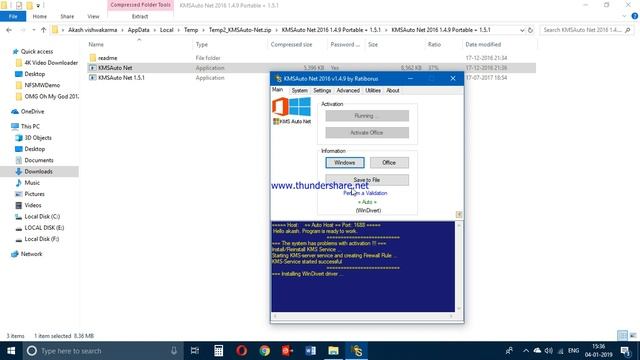The width and height of the screenshot is (640, 360).
Task: Select Downloads in the navigation pane
Action: 38,171
